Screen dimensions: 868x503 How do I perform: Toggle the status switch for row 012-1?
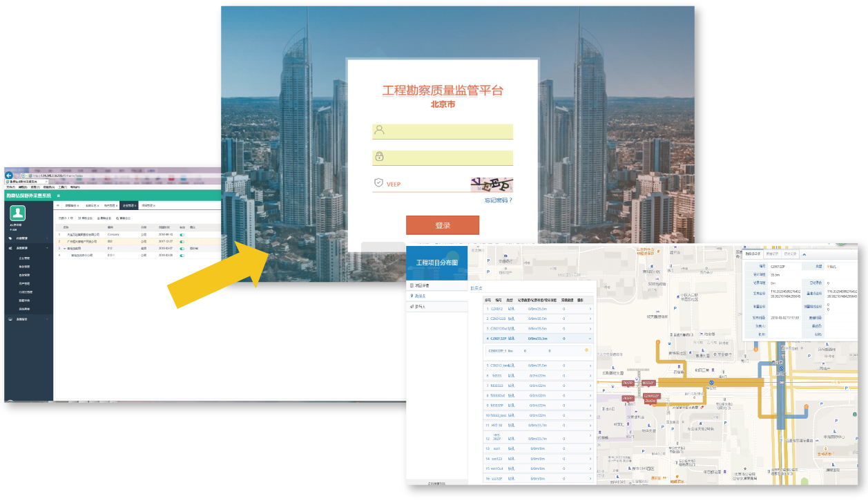click(x=182, y=255)
